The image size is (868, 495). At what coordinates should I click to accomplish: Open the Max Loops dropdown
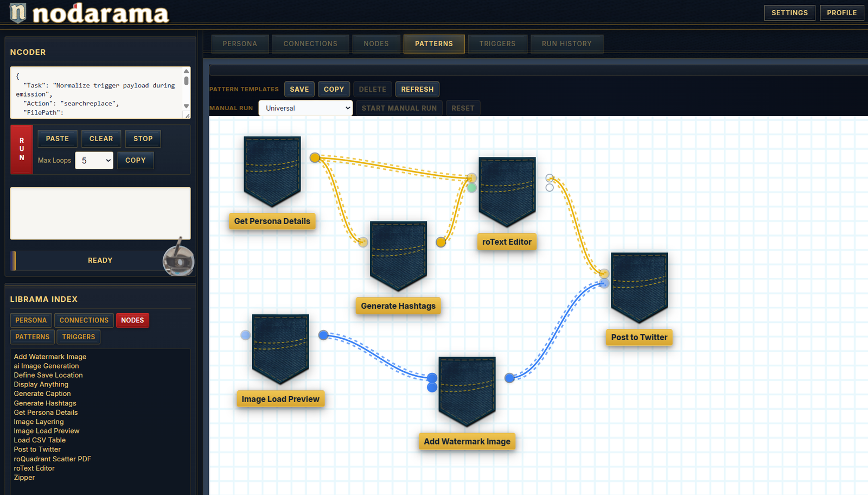point(94,160)
